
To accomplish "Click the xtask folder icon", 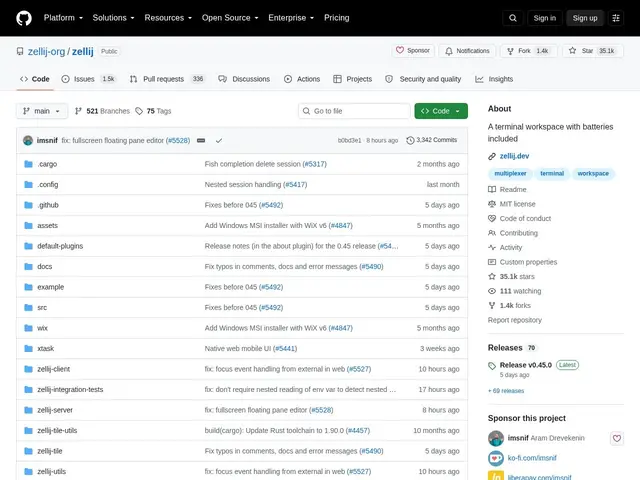I will [28, 349].
